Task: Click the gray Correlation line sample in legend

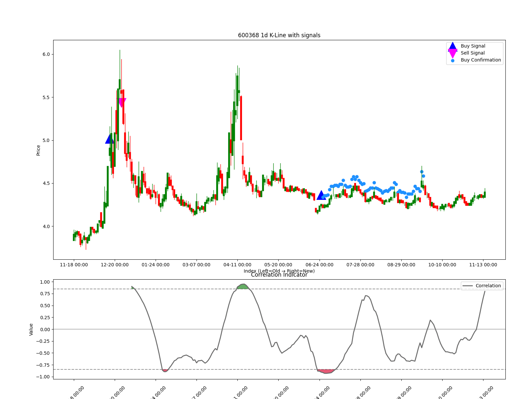Action: (x=468, y=286)
